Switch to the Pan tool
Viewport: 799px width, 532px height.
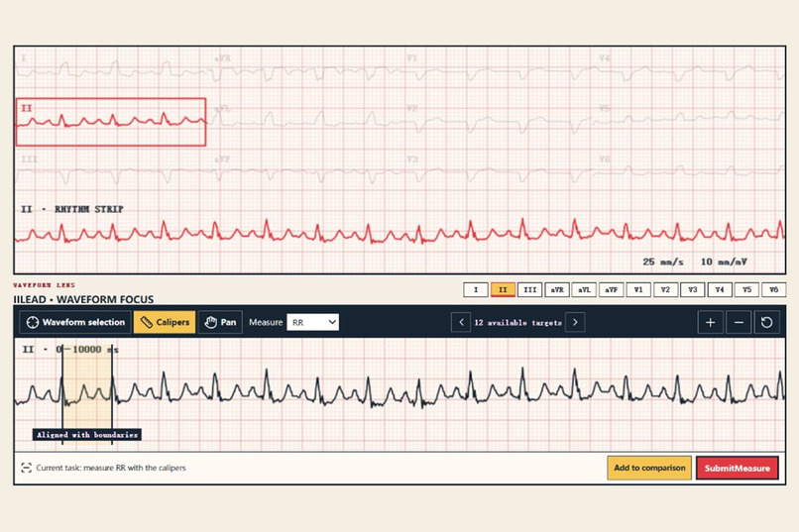click(x=220, y=322)
